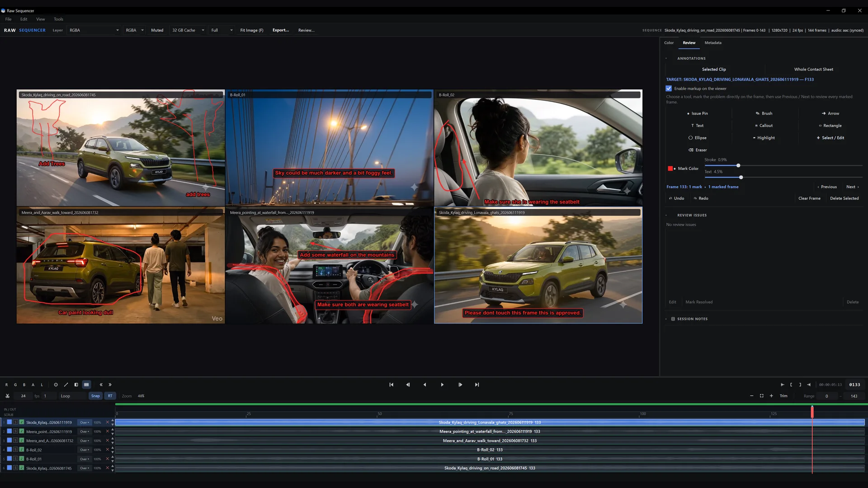Go to Next marked frame

[852, 187]
